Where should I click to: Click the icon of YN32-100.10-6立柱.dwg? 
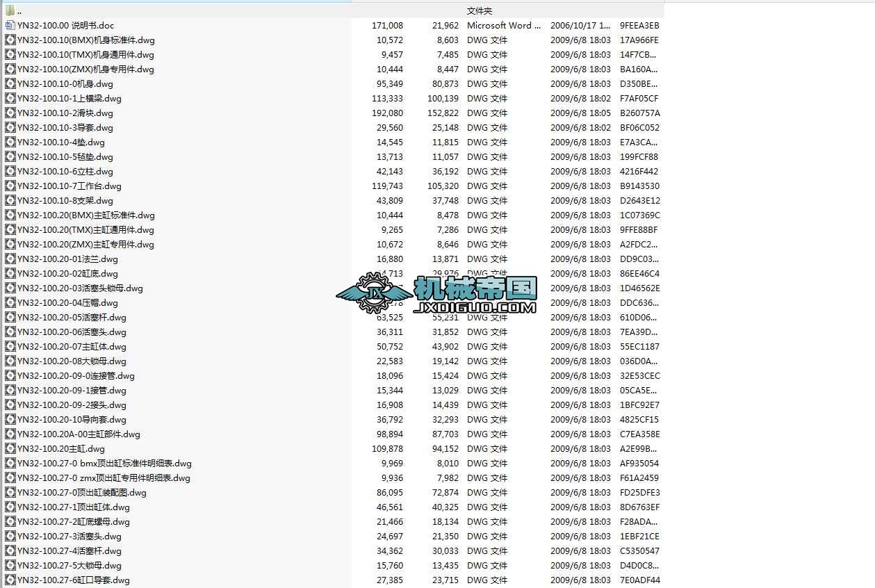pyautogui.click(x=10, y=171)
